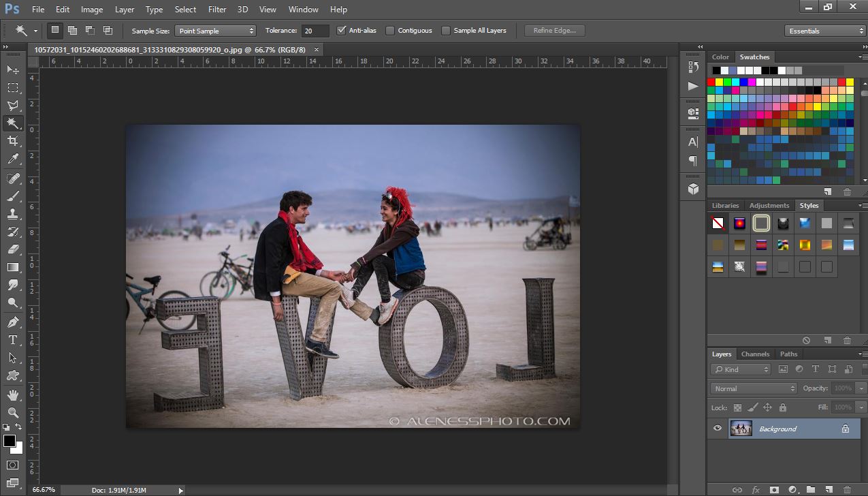Screen dimensions: 868x496
Task: Click the Refine Edge button
Action: click(x=554, y=31)
